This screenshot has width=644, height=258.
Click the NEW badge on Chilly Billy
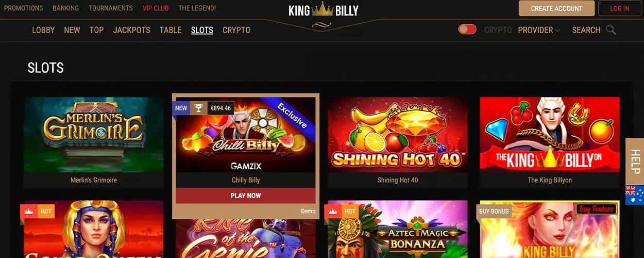tap(181, 108)
